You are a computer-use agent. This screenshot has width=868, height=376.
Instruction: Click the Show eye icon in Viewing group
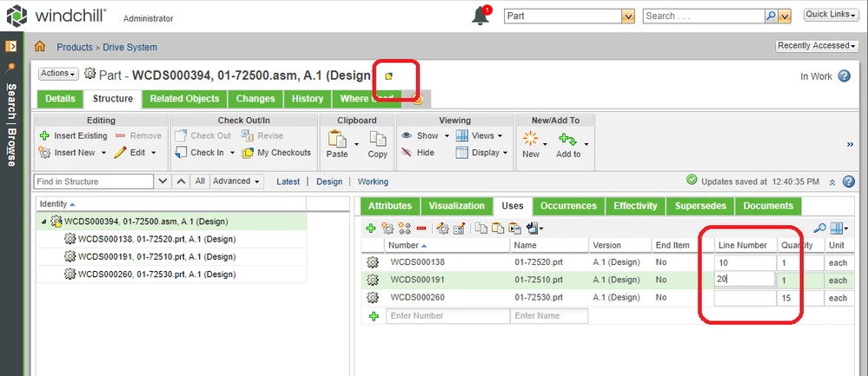(x=407, y=135)
